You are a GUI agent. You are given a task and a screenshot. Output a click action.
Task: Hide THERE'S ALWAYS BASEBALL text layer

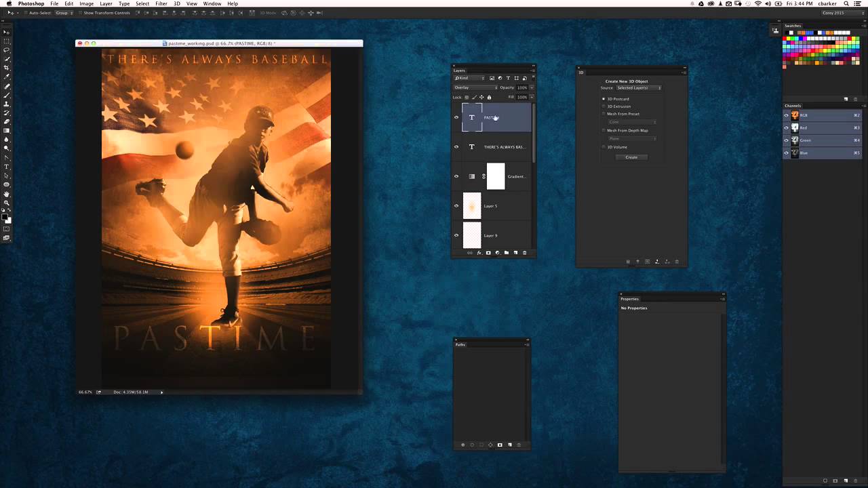(x=456, y=147)
